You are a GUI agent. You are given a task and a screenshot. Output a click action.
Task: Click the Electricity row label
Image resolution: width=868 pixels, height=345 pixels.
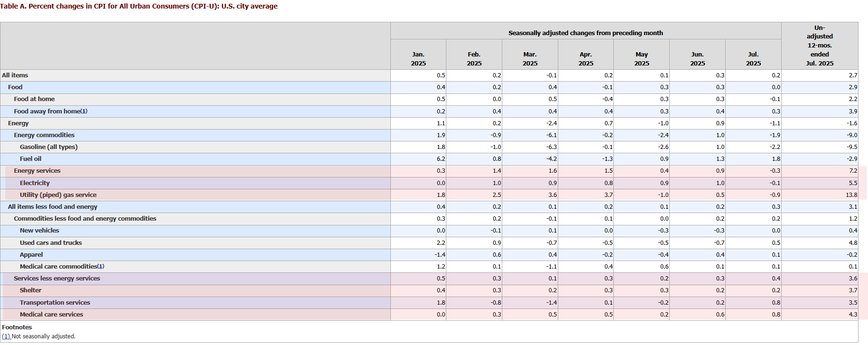coord(35,183)
